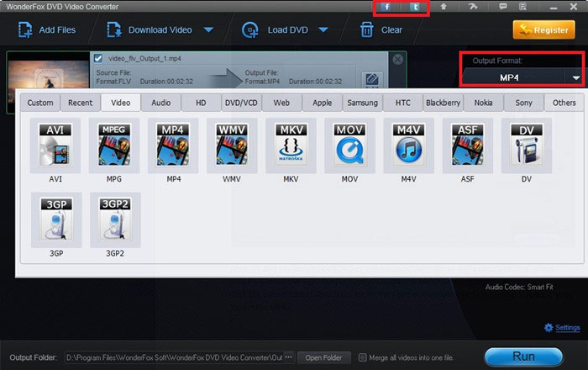Select the AVI format icon
Viewport: 588px width, 370px height.
[x=55, y=145]
